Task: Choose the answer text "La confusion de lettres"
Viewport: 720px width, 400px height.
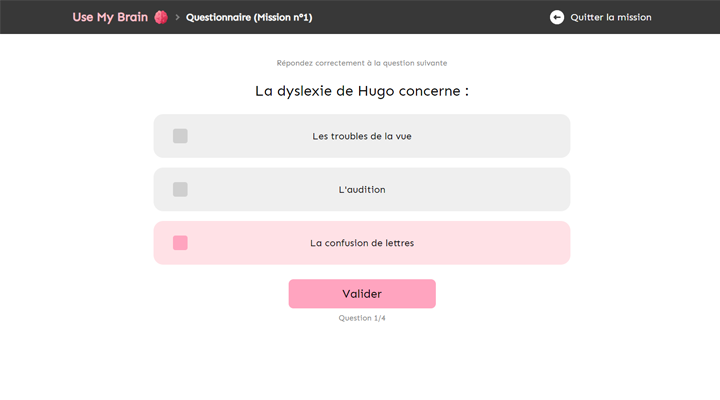Action: pos(362,243)
